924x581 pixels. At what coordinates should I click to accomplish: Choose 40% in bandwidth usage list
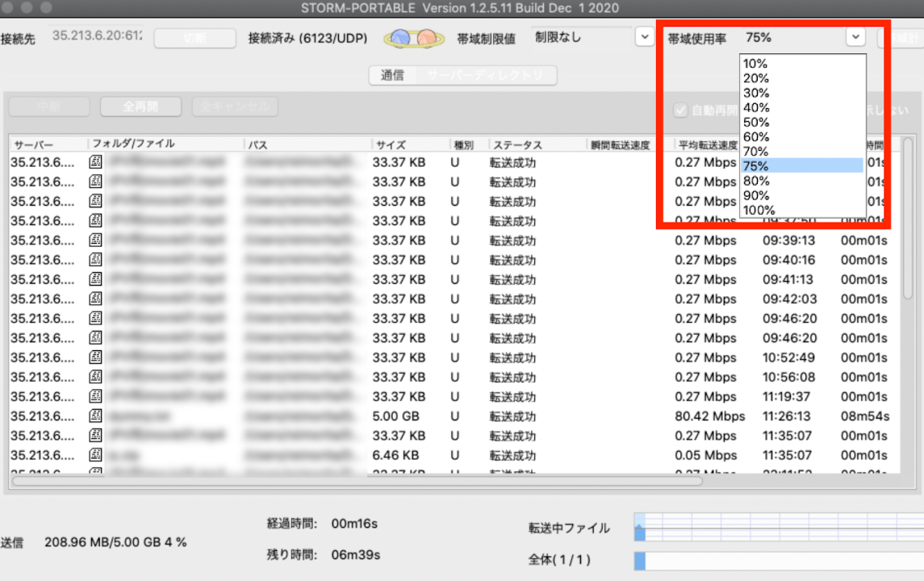(802, 107)
